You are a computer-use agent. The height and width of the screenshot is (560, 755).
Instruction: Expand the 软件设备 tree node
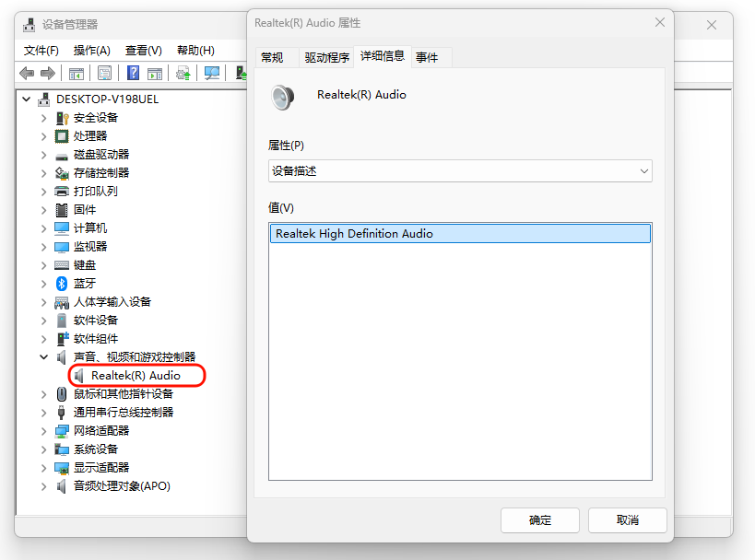(44, 321)
